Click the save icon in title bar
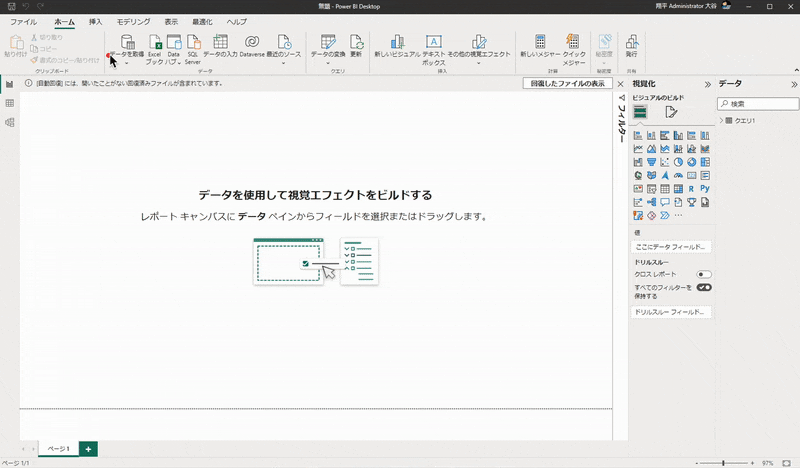Screen dimensions: 800x468 point(12,7)
